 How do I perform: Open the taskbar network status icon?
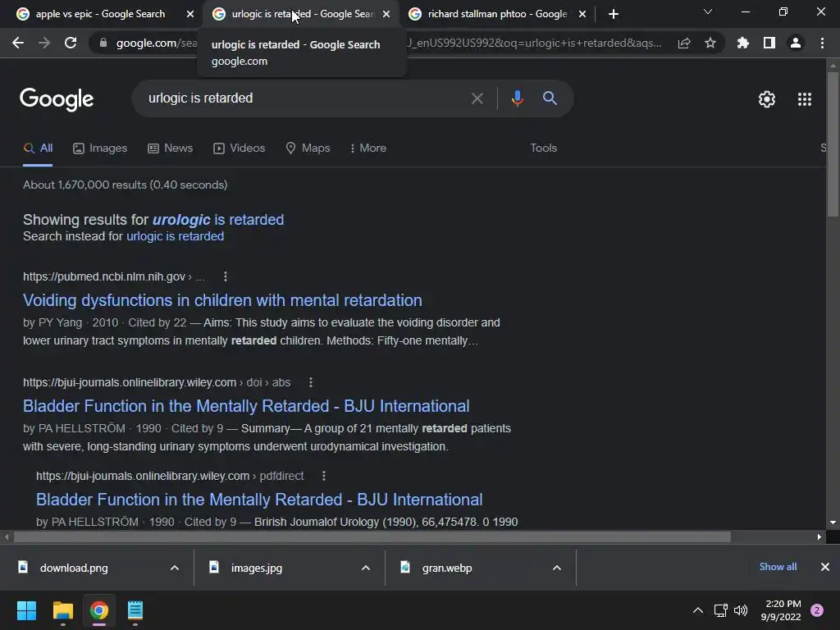[x=720, y=610]
